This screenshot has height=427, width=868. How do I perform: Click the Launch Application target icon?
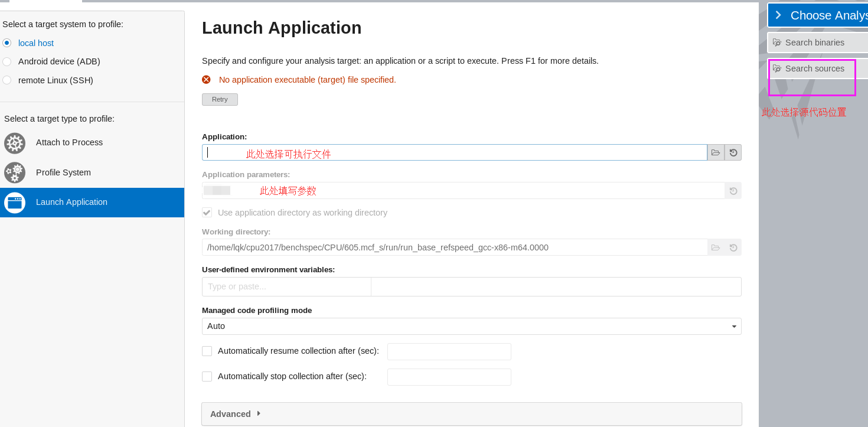15,203
